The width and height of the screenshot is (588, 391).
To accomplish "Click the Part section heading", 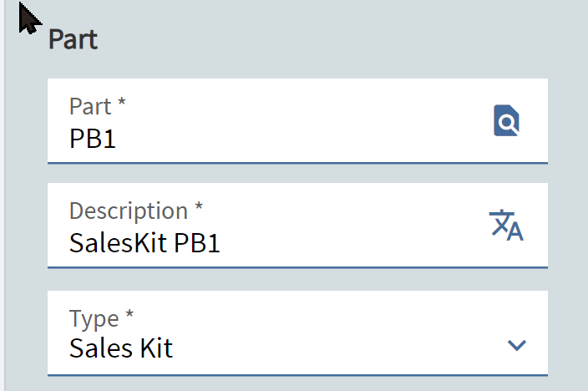I will tap(73, 39).
